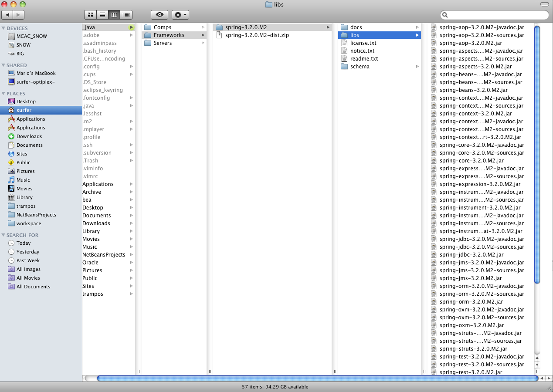Select spring-expression-3.2.0.M2.jar file

pyautogui.click(x=481, y=184)
